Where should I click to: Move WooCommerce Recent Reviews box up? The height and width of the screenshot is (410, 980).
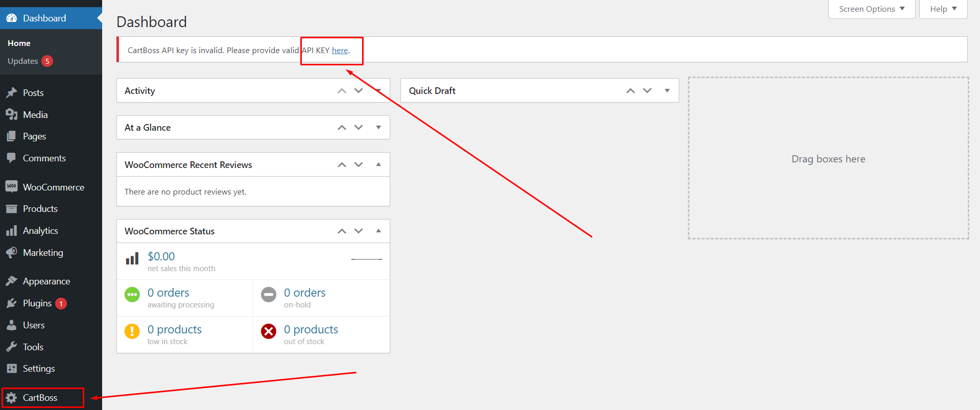coord(342,165)
